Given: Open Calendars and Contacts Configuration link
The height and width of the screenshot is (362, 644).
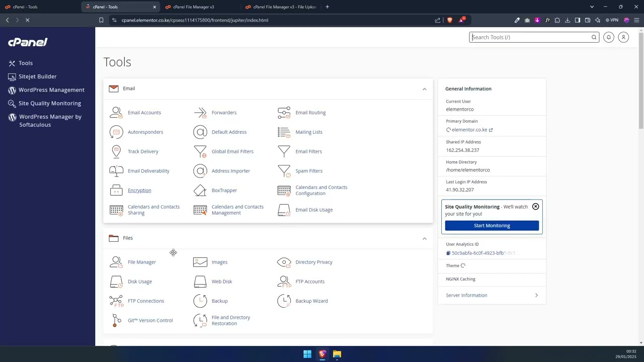Looking at the screenshot, I should coord(321,191).
